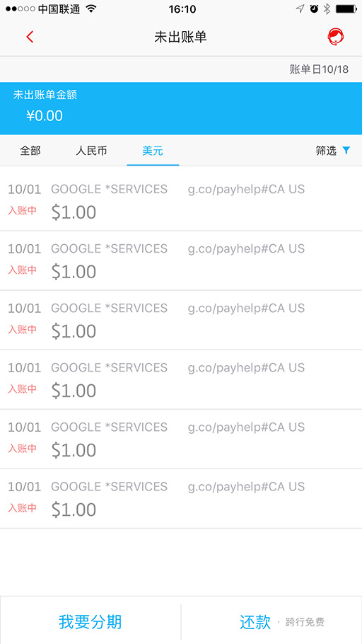
Task: Select the 美元 tab
Action: (x=153, y=151)
